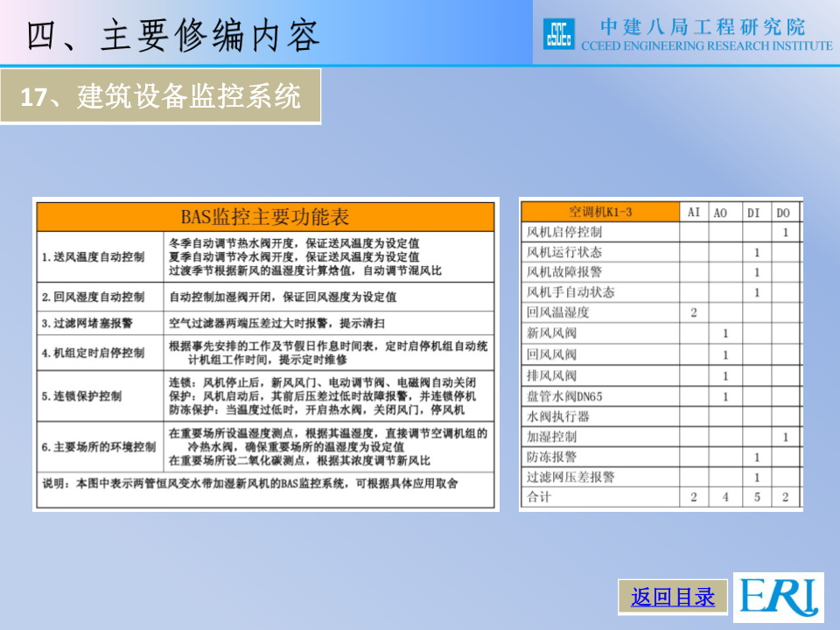Click DO value 1 in 加湿控制 row
Screen dimensions: 840x630
(x=786, y=437)
